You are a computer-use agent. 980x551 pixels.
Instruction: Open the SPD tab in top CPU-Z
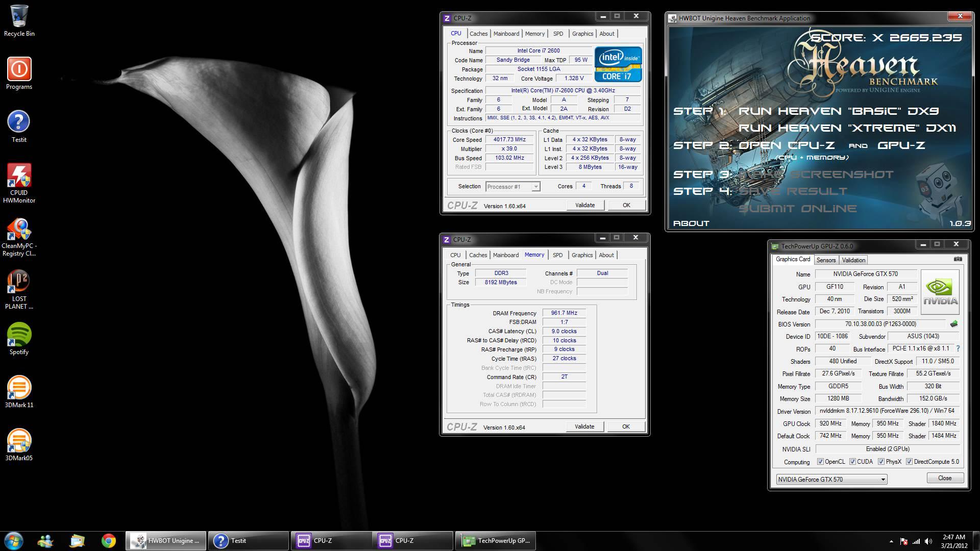pyautogui.click(x=558, y=34)
